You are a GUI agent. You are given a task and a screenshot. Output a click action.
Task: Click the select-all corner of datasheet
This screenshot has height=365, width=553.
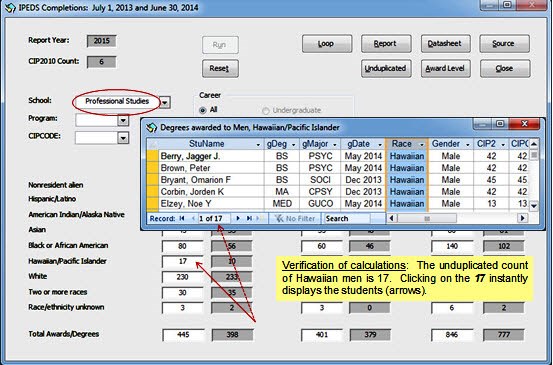pos(153,144)
